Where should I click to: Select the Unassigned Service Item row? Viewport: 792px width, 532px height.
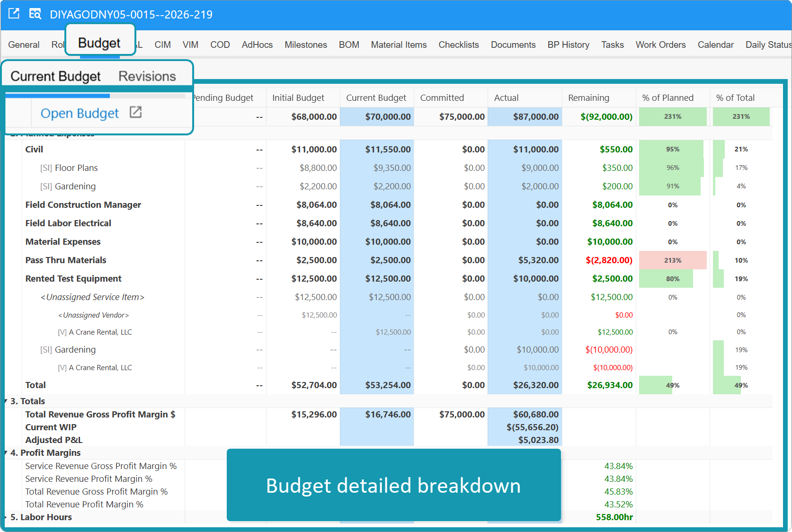388,297
